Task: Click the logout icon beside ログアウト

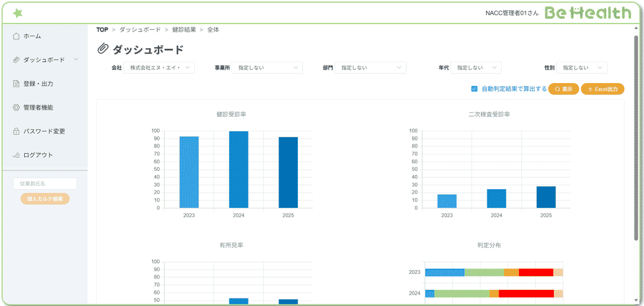Action: click(16, 155)
